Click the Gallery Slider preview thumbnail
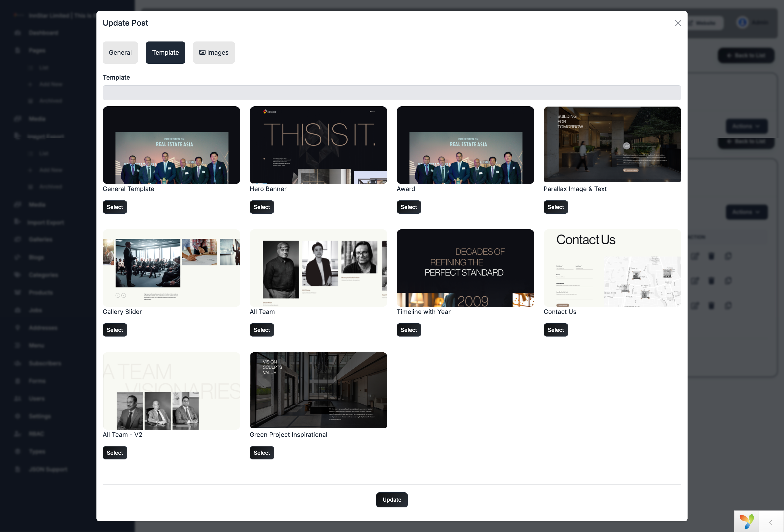The image size is (784, 532). pos(171,268)
